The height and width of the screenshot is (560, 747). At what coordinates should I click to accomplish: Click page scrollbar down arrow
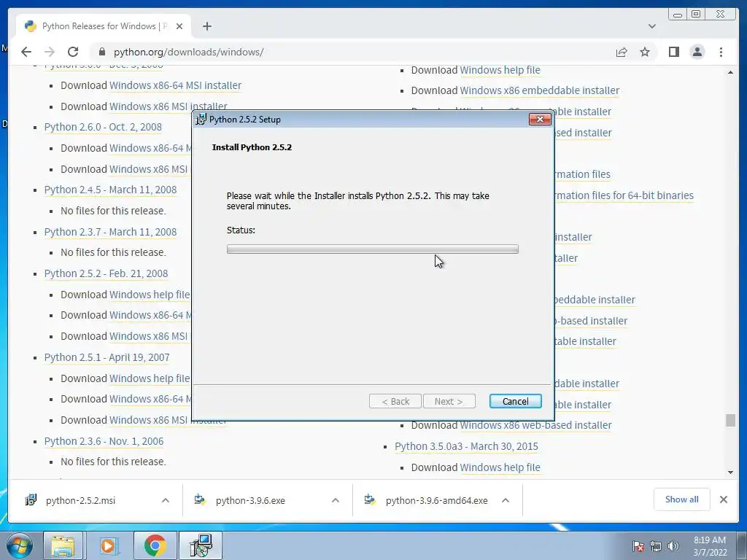(x=730, y=472)
